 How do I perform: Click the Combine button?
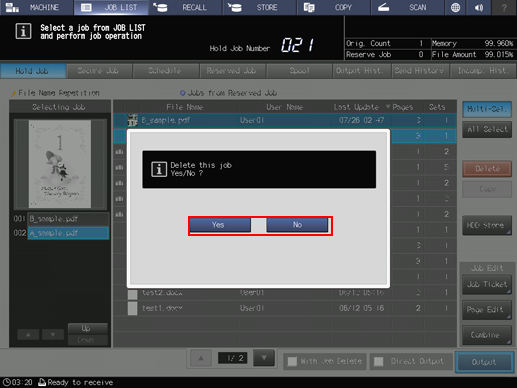click(487, 335)
